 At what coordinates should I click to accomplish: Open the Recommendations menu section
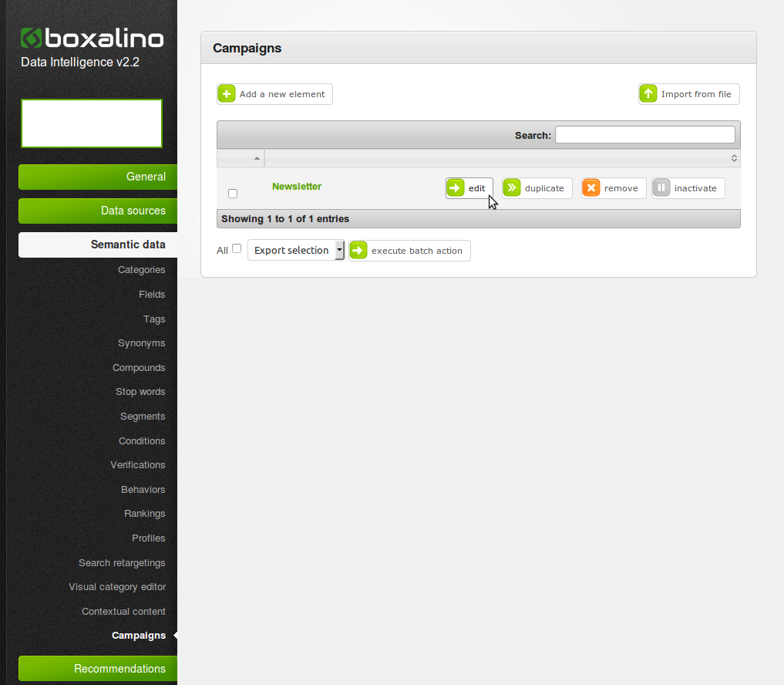tap(99, 669)
